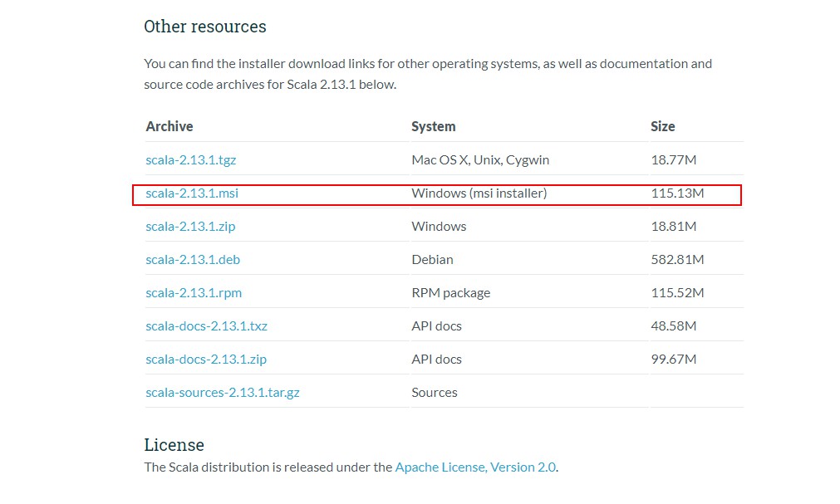Download the scala-docs-2.13.1.txz API docs

point(206,326)
